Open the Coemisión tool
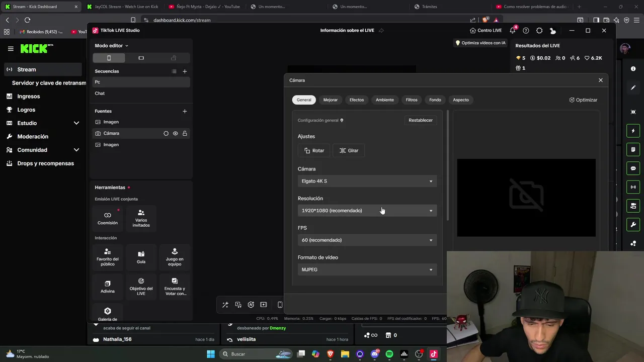The height and width of the screenshot is (362, 644). click(x=108, y=218)
